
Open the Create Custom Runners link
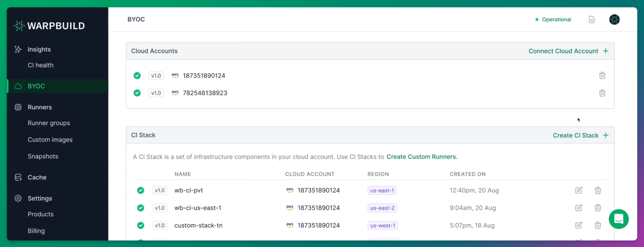pyautogui.click(x=422, y=157)
